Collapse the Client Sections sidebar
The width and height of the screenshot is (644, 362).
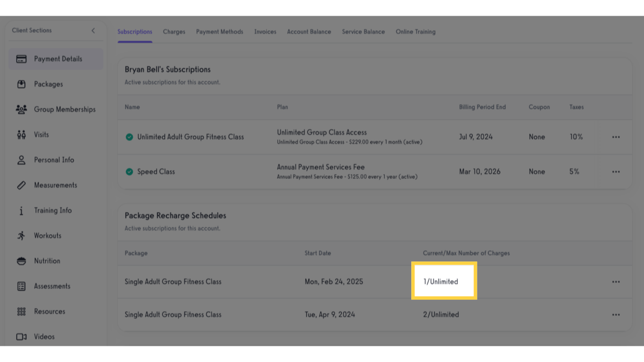93,30
